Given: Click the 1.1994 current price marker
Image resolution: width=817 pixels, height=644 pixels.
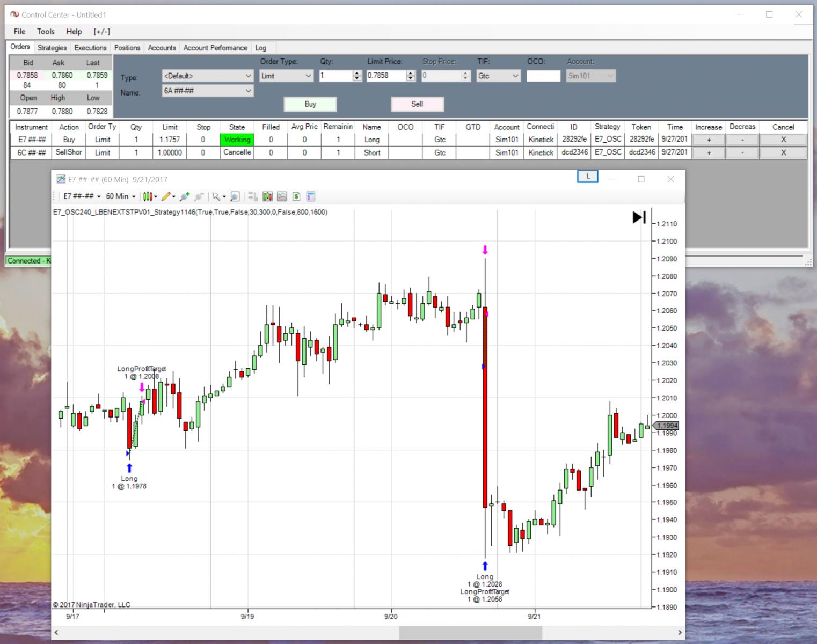Looking at the screenshot, I should point(666,426).
